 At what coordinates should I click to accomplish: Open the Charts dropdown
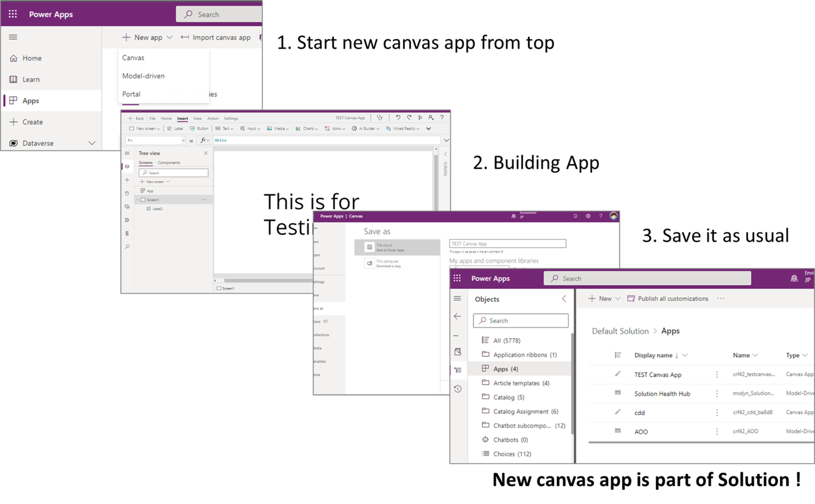click(x=307, y=129)
